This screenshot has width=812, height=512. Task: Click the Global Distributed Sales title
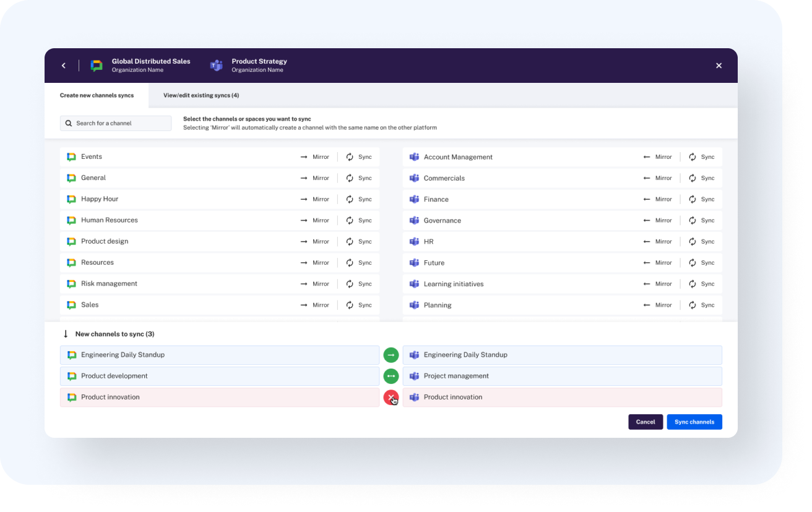(151, 61)
